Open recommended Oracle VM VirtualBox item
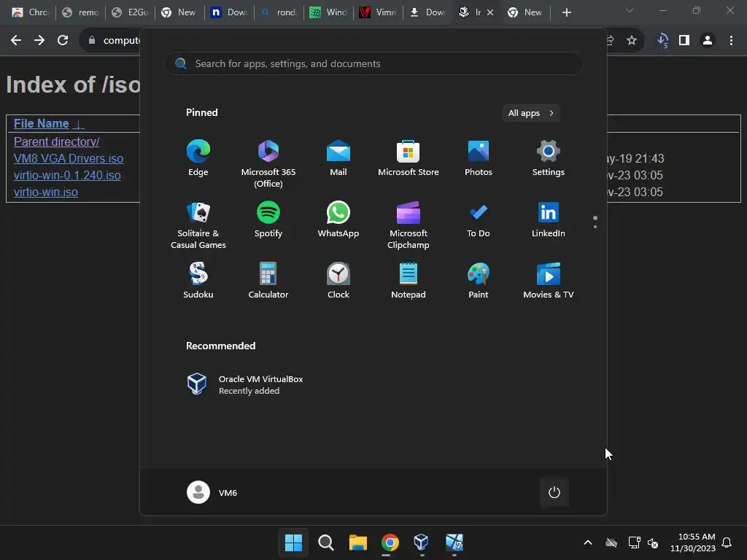 tap(245, 384)
